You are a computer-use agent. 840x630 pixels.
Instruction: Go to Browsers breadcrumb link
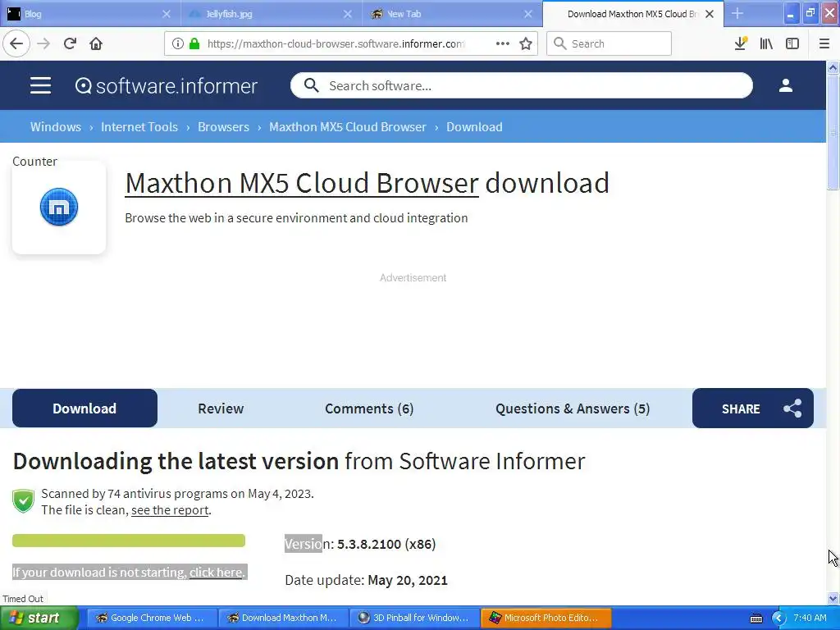point(223,127)
